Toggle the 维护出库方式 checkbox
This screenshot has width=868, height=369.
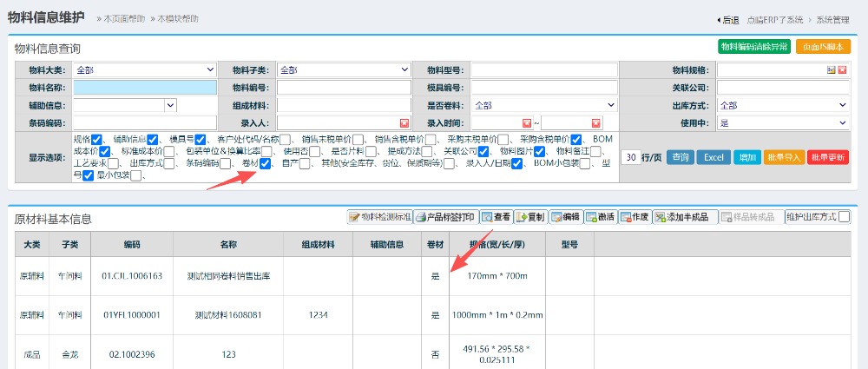pos(843,217)
